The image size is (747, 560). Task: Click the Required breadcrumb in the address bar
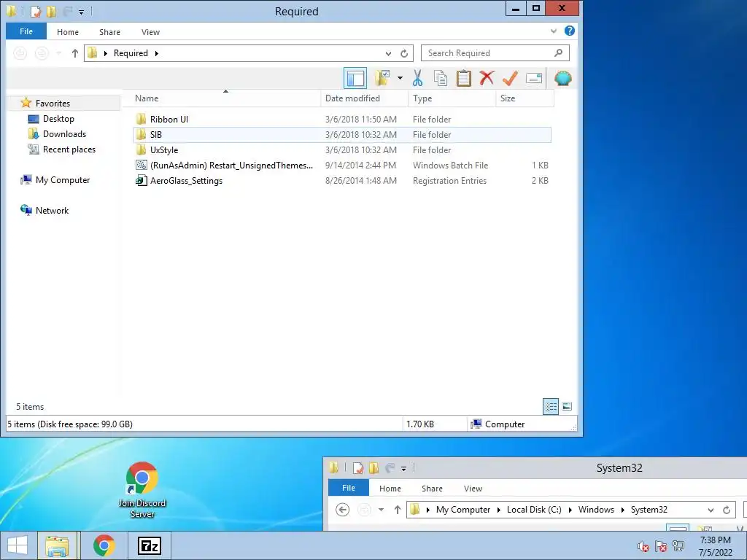[131, 53]
